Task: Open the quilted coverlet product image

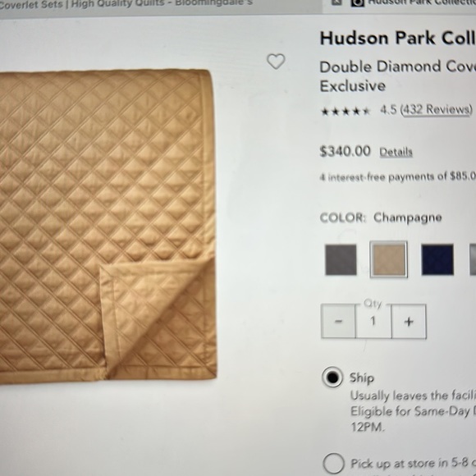Action: coord(108,225)
